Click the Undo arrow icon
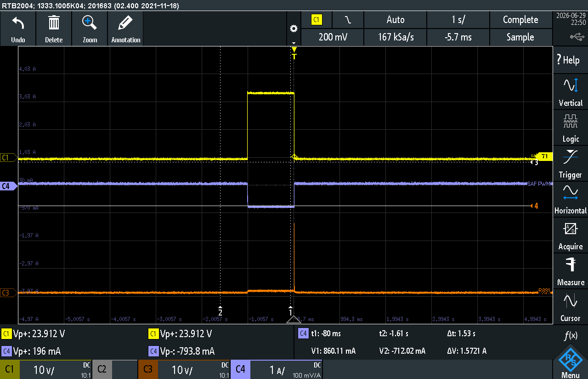The image size is (588, 379). (18, 23)
